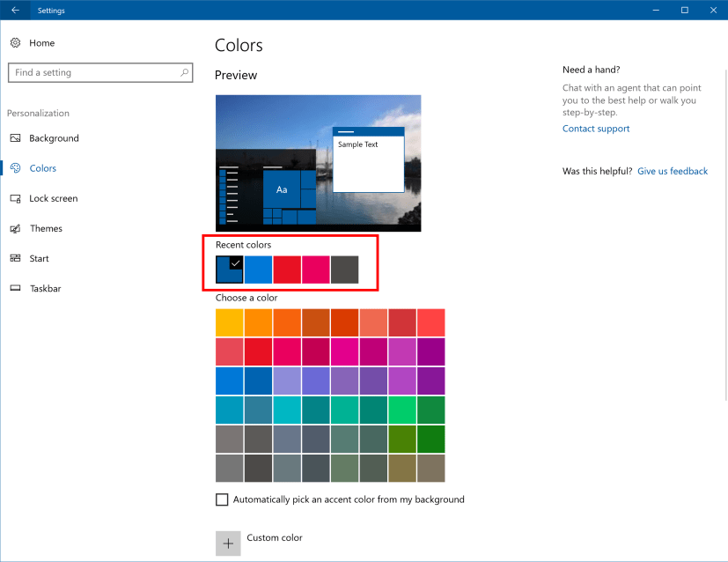
Task: Click the search magnifier icon
Action: pos(183,72)
